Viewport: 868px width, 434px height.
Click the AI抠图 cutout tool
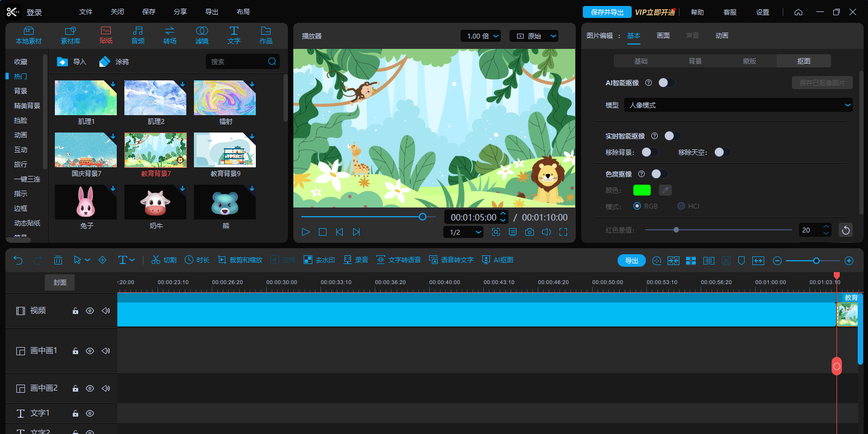[x=498, y=260]
